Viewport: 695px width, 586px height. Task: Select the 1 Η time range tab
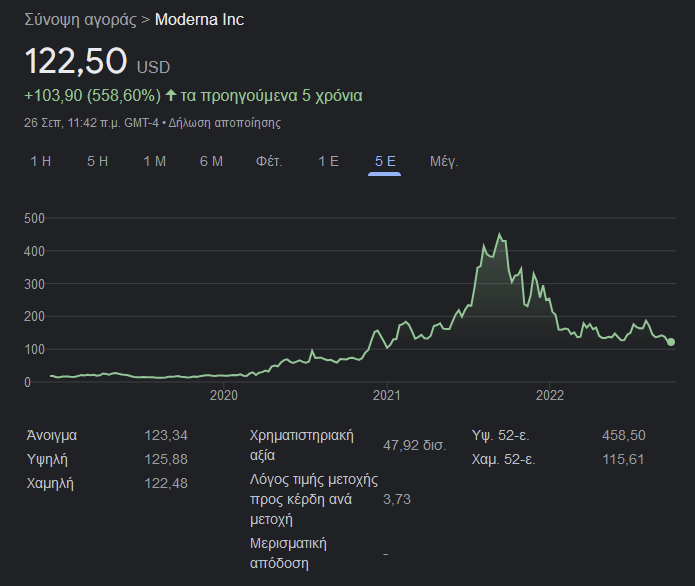pyautogui.click(x=41, y=161)
